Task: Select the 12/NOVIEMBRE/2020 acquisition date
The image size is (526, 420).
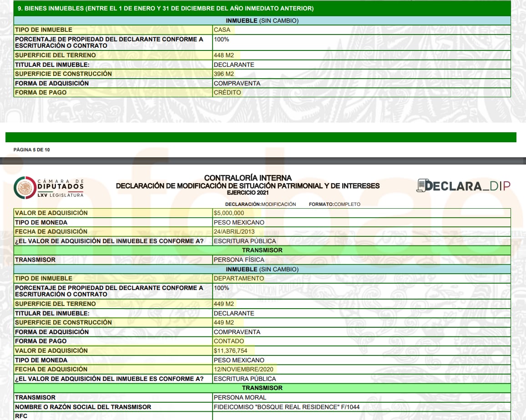Action: (x=244, y=370)
